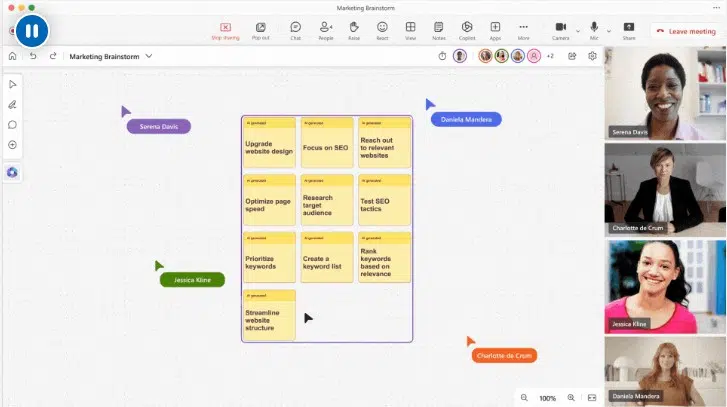Select the Streamline website structure note
727x407 pixels.
pyautogui.click(x=269, y=315)
